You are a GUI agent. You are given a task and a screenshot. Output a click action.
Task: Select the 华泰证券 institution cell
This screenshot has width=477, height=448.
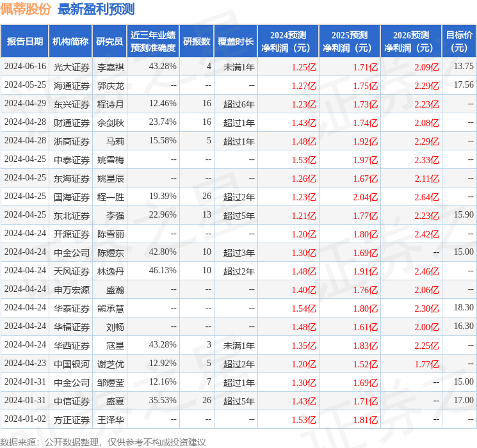(x=72, y=308)
